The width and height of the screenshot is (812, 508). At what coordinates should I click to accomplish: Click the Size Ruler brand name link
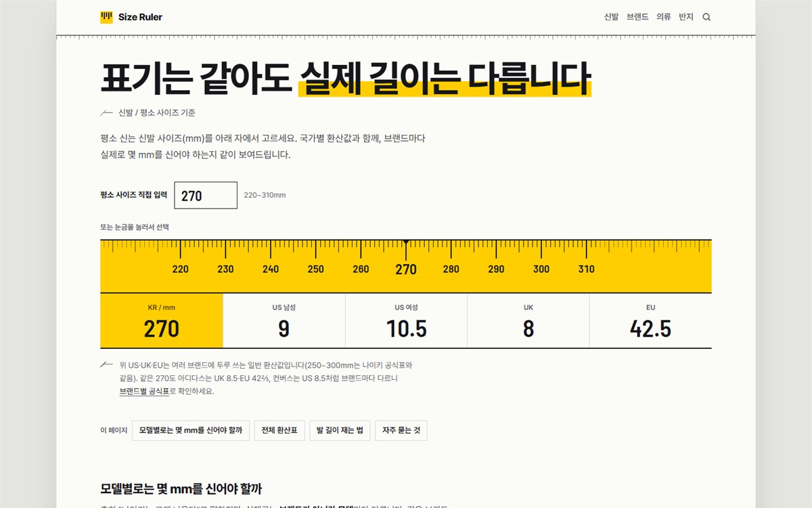140,17
